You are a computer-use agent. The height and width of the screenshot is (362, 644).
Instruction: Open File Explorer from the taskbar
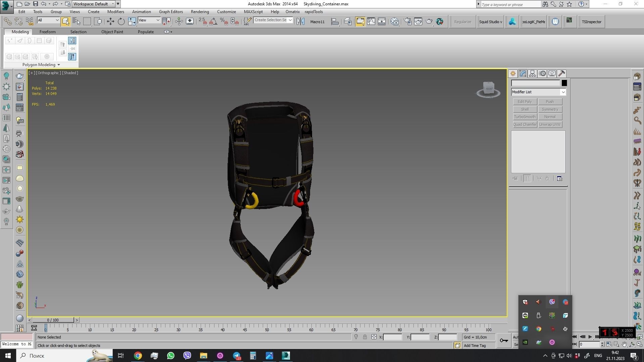pos(204,356)
